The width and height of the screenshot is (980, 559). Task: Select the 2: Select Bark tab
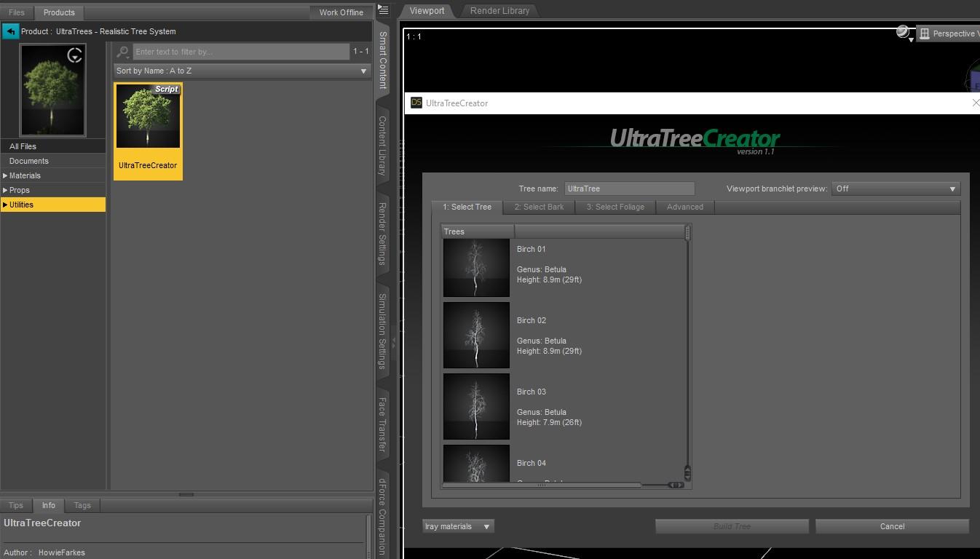[539, 207]
